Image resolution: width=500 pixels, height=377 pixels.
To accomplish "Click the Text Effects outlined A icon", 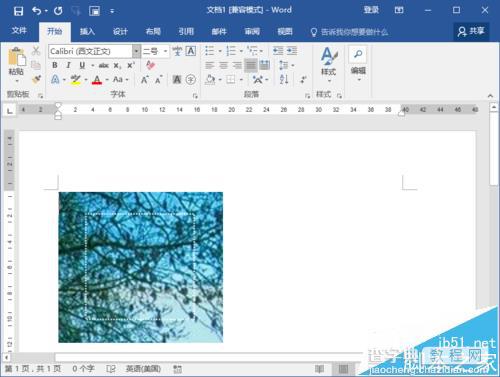I will click(55, 79).
